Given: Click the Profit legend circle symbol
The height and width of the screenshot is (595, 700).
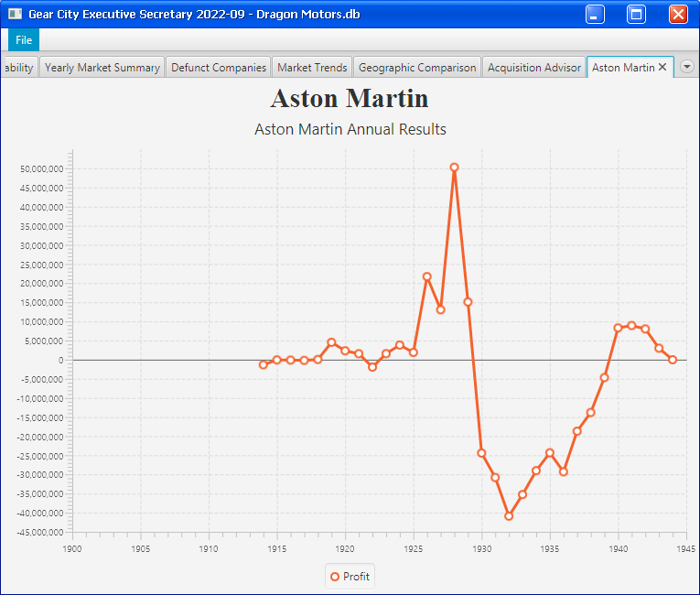Looking at the screenshot, I should click(335, 577).
